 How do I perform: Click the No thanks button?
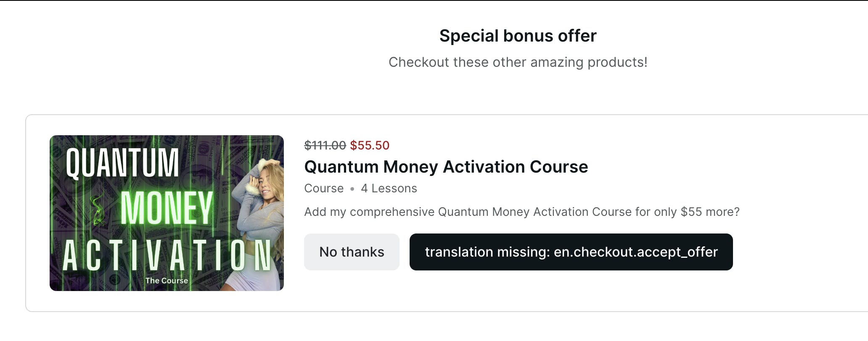352,252
